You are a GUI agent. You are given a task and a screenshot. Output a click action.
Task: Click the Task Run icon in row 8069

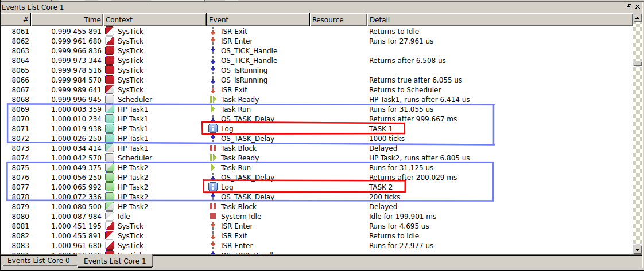point(213,109)
